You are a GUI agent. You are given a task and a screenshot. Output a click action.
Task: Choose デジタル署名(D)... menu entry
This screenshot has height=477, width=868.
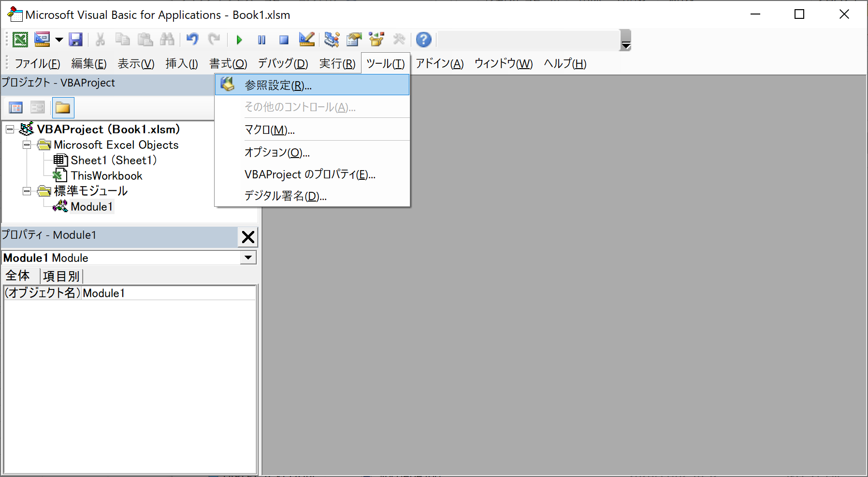312,196
